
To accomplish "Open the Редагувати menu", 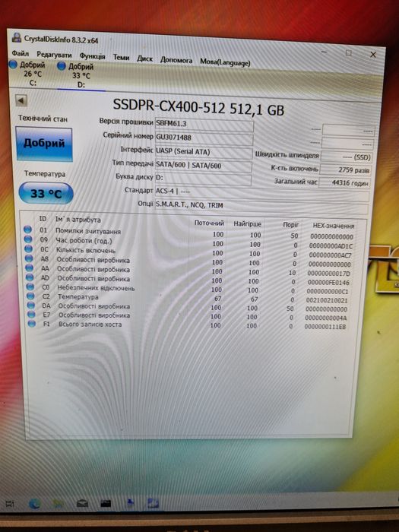I will 54,55.
